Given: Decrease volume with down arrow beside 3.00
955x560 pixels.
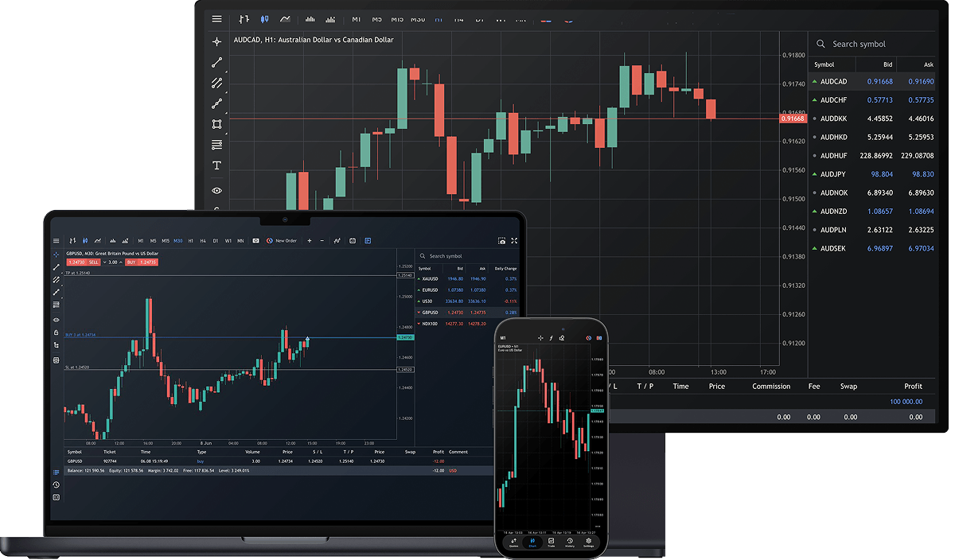Looking at the screenshot, I should click(104, 262).
